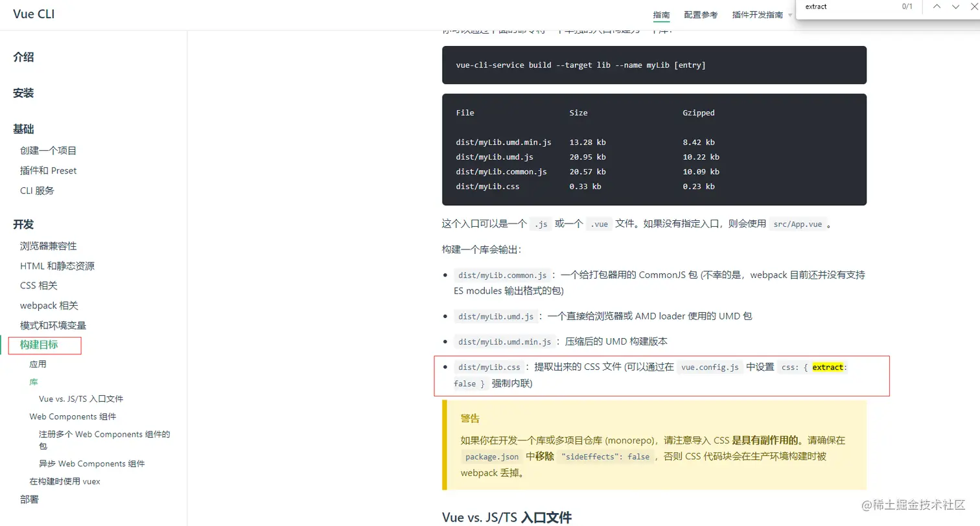
Task: Click the File column header in code block
Action: pos(465,113)
